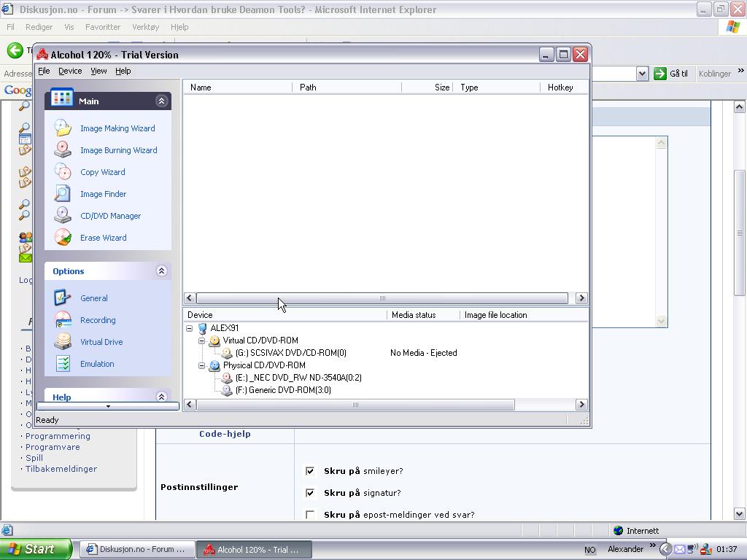Viewport: 747px width, 560px height.
Task: Select the ALEX91 computer icon
Action: [203, 328]
